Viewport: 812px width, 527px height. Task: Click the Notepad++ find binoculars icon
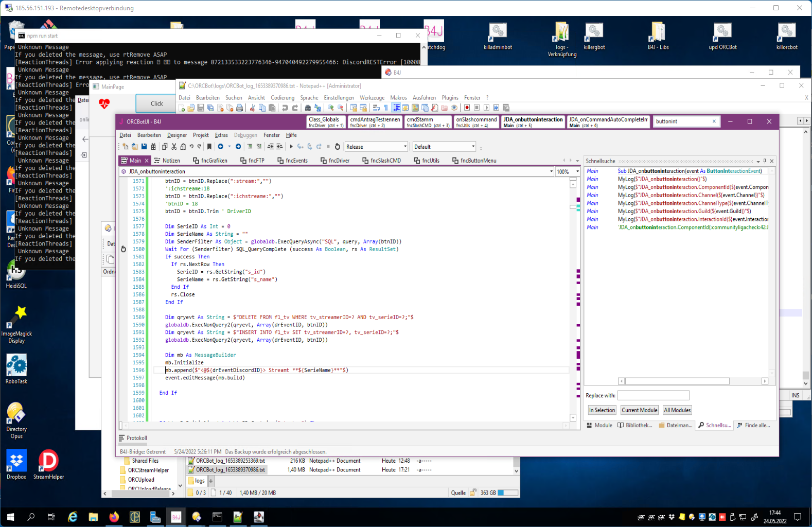click(308, 108)
